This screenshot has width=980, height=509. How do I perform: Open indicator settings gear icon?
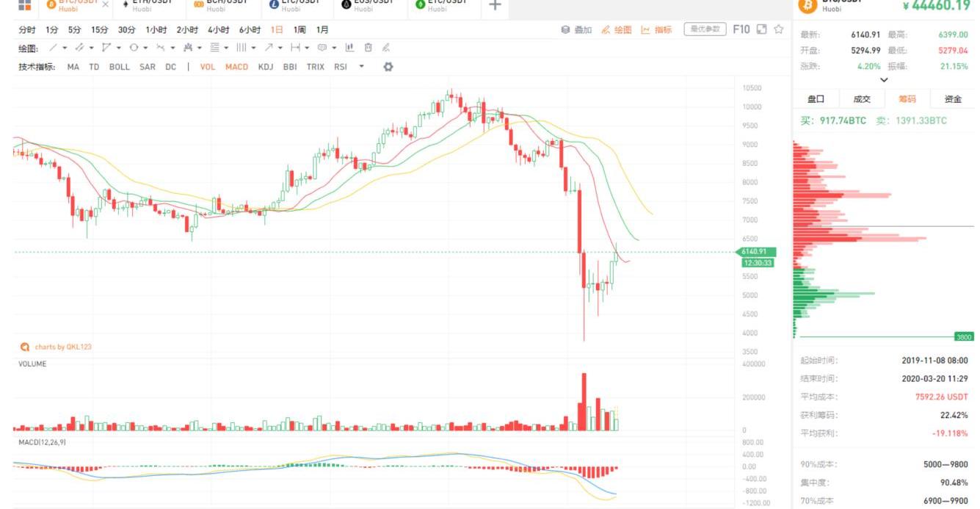pos(388,67)
